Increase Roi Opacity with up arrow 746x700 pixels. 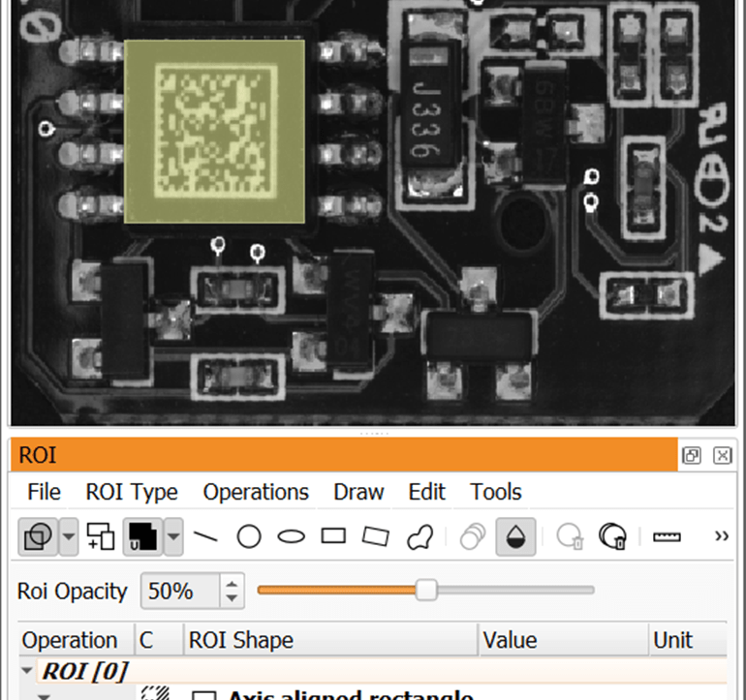(x=232, y=584)
